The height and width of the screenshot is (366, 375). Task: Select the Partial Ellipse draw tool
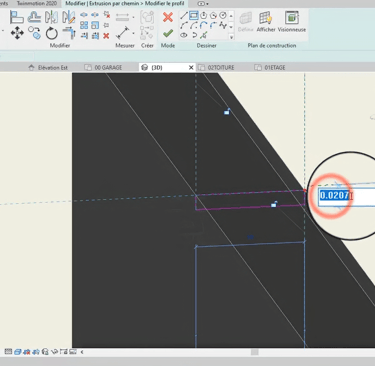point(194,35)
